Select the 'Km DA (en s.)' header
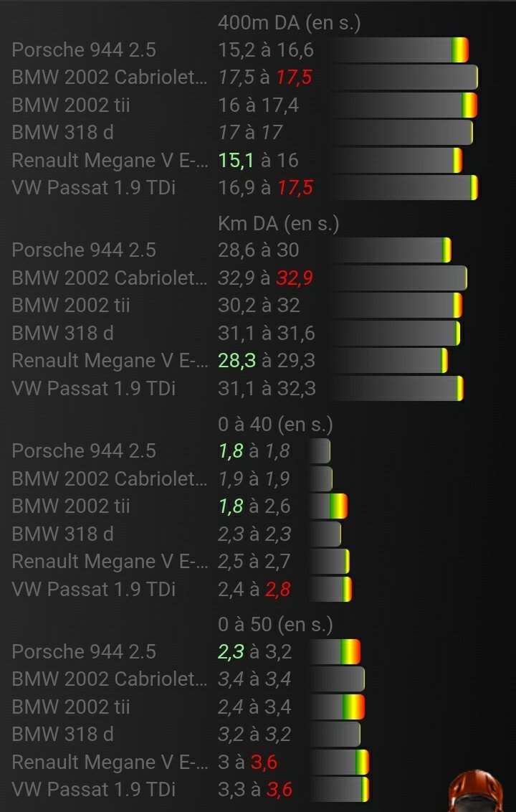 (x=279, y=224)
